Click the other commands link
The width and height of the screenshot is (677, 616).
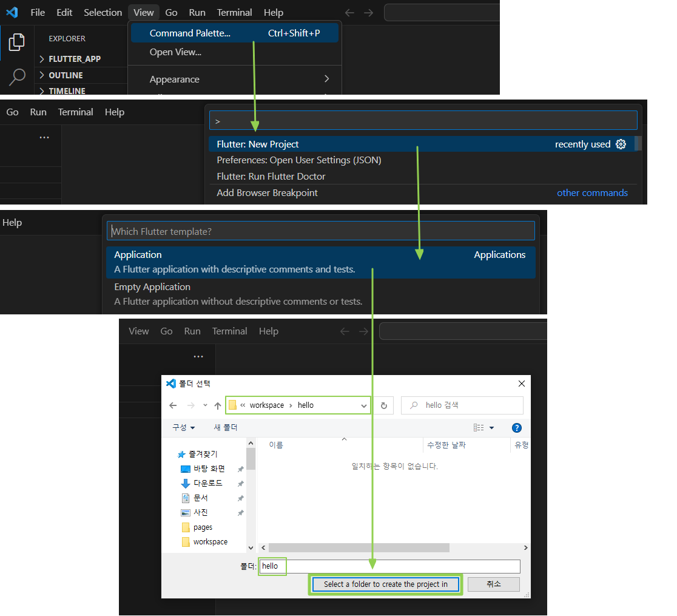point(592,192)
